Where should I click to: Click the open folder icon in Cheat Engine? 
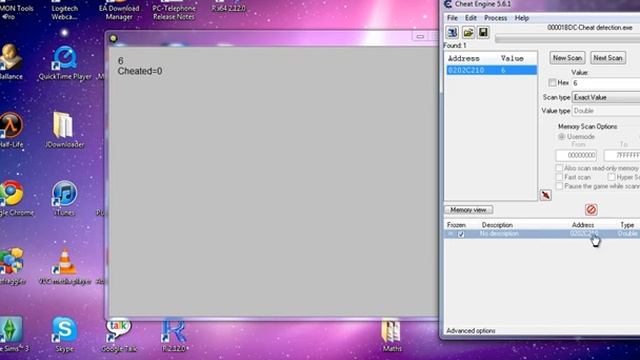(468, 32)
